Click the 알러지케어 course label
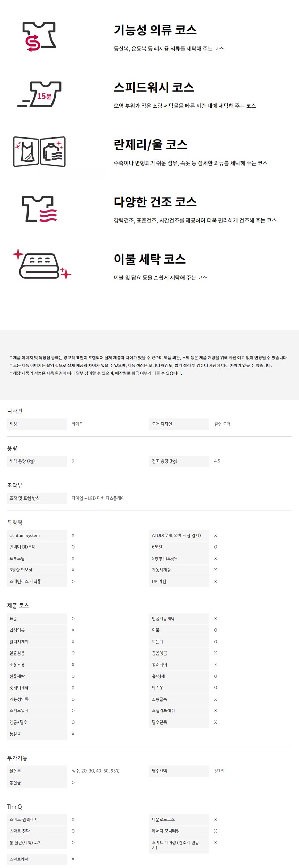Screen dimensions: 299x868 point(37,642)
